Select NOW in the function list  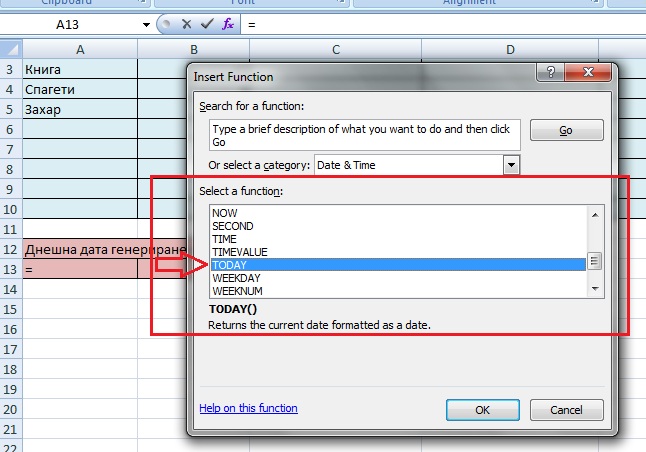[398, 213]
